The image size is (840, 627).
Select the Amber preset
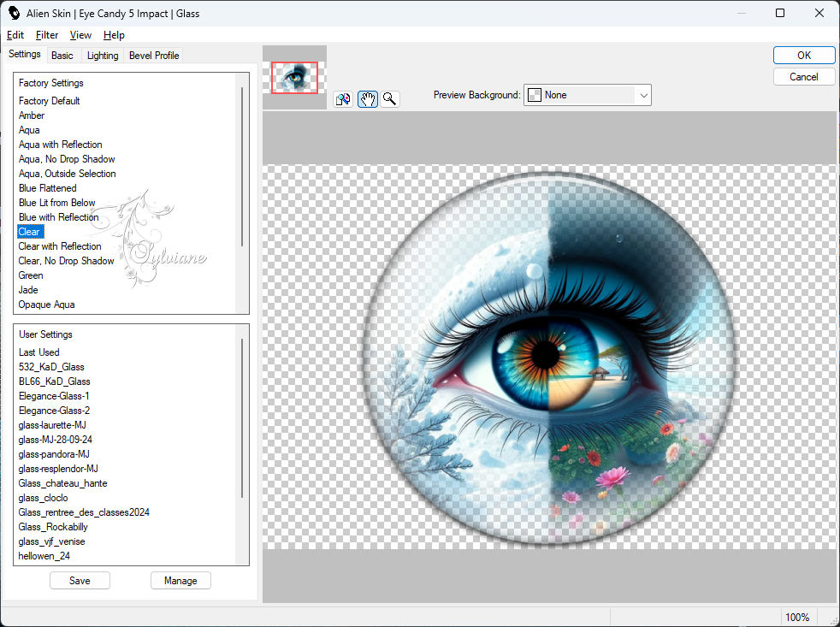tap(32, 115)
